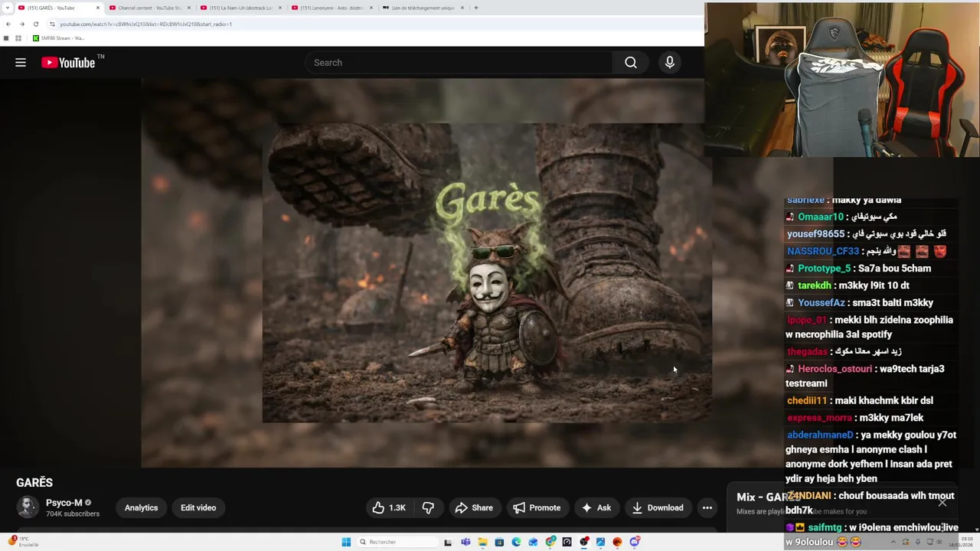Click the taskbar Rechercher search box
The height and width of the screenshot is (551, 980).
[x=397, y=543]
